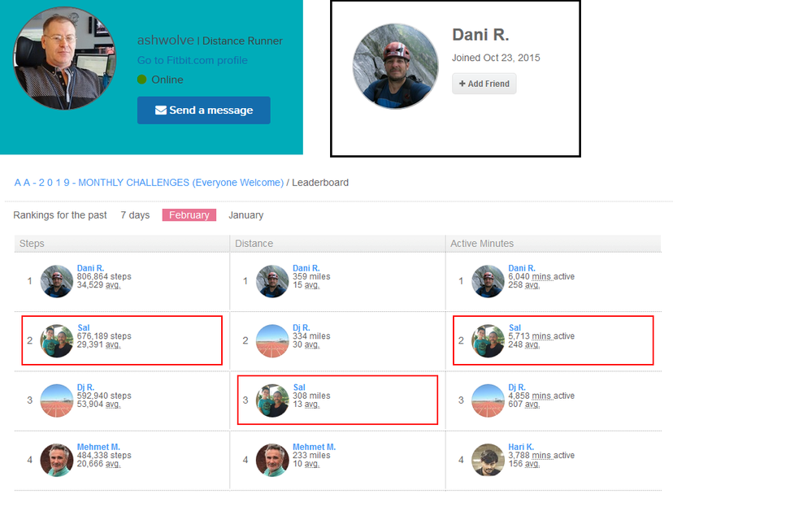This screenshot has width=812, height=511.
Task: Click the plus icon on Add Friend button
Action: tap(462, 83)
